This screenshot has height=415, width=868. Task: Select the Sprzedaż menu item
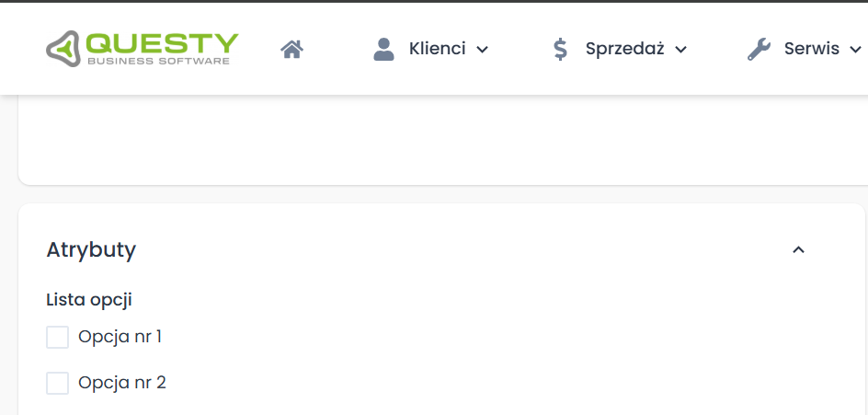point(624,49)
